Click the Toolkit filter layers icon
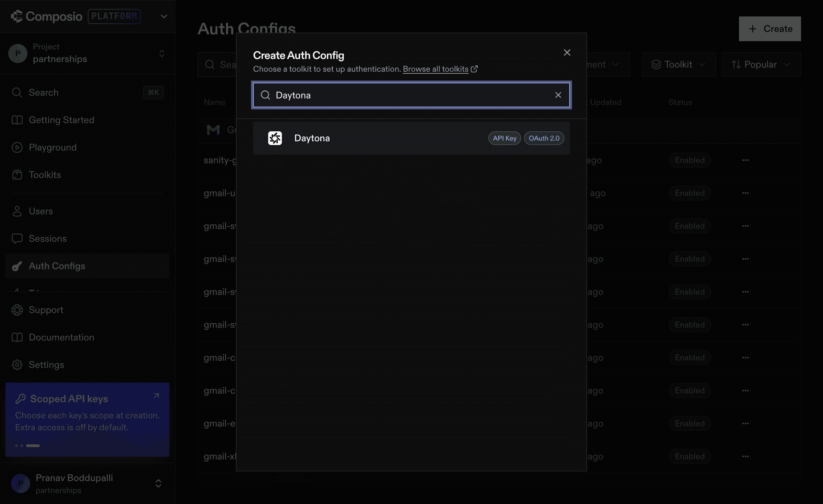823x504 pixels. pos(656,64)
